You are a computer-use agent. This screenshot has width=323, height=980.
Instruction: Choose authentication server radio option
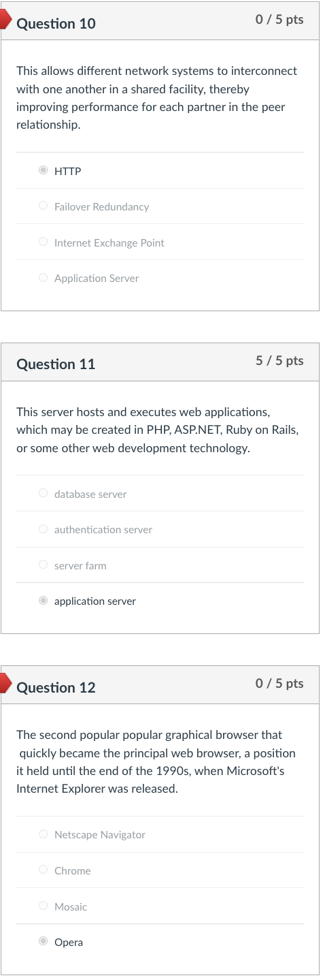44,529
